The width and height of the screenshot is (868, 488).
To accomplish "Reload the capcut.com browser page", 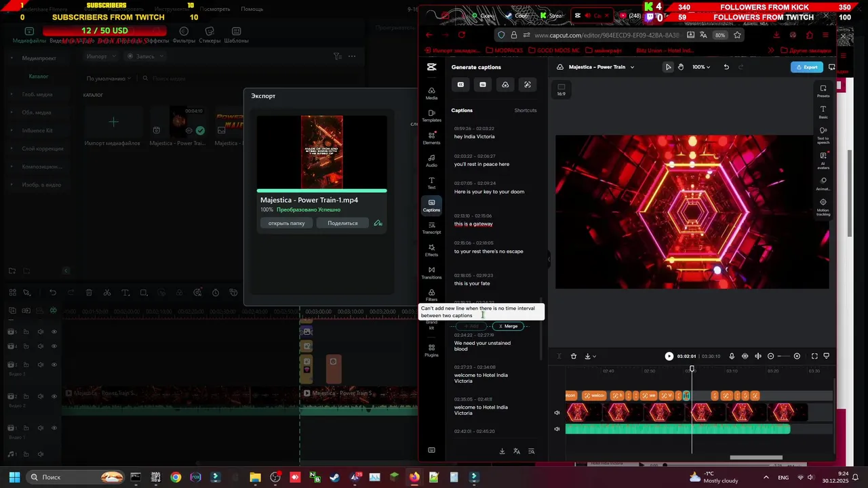I will pos(462,35).
